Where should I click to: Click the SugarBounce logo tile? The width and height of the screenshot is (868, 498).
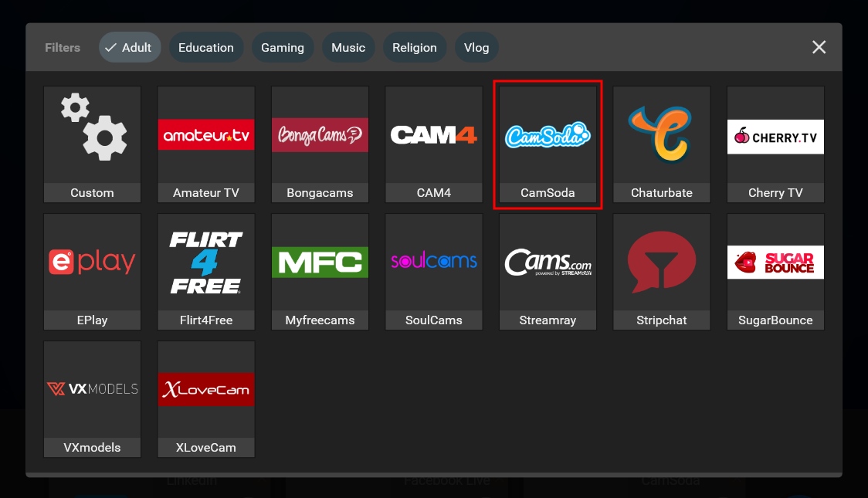[x=775, y=271]
